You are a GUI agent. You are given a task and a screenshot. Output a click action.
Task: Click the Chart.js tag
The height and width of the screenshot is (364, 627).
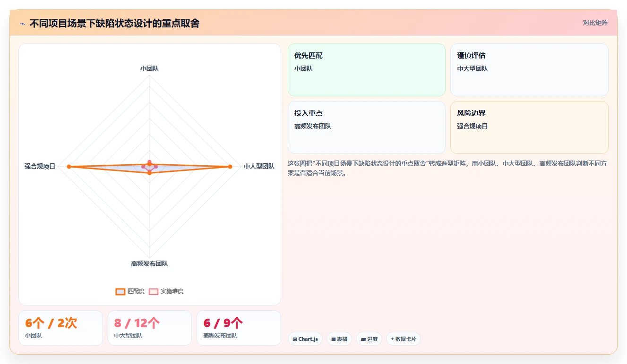305,339
